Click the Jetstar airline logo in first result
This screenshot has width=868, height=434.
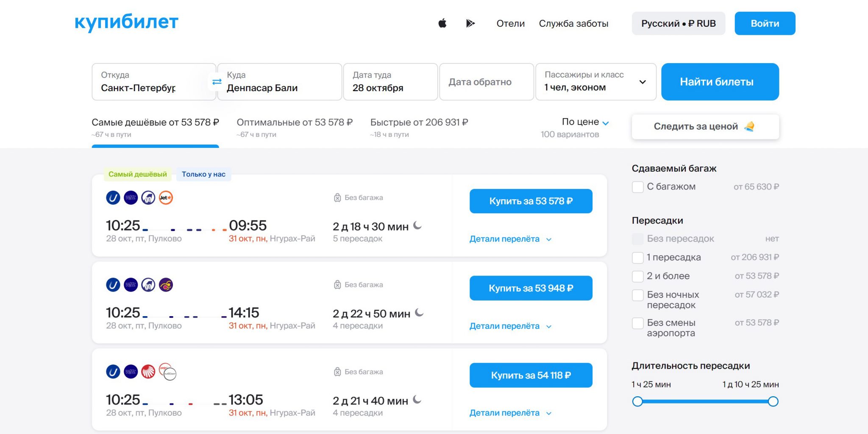[x=166, y=198]
